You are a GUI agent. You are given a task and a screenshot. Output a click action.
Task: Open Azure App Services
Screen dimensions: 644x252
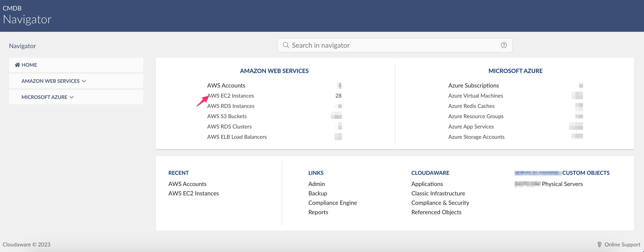[471, 126]
